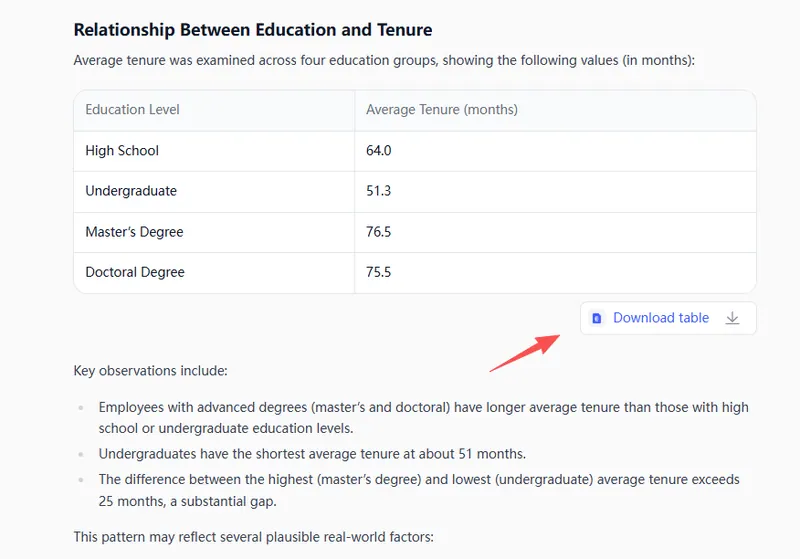800x559 pixels.
Task: Select the Doctoral Degree row label
Action: tap(135, 272)
